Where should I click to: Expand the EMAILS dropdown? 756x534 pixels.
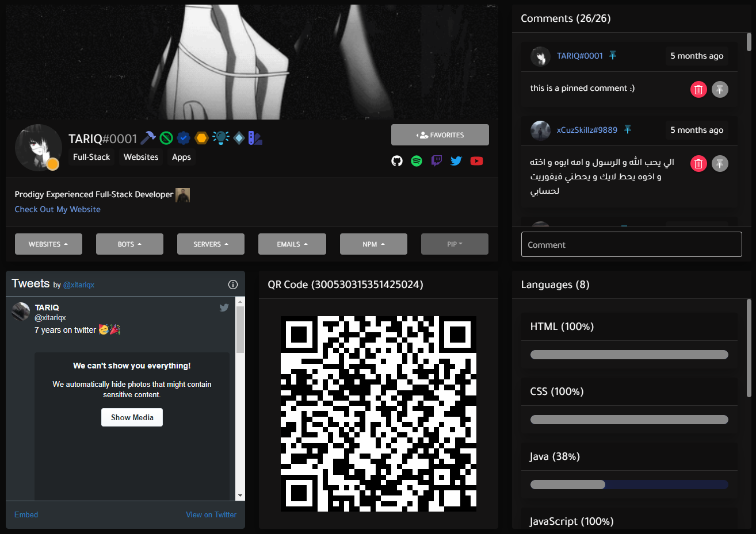292,244
